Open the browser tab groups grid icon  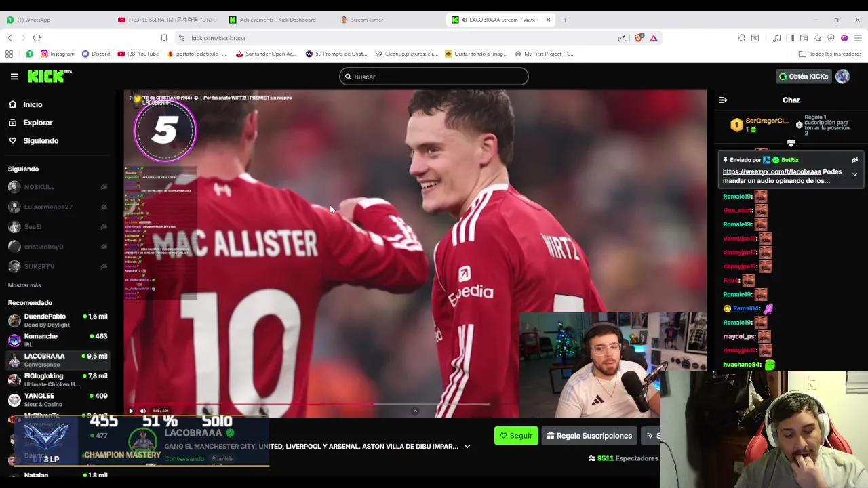(x=9, y=54)
